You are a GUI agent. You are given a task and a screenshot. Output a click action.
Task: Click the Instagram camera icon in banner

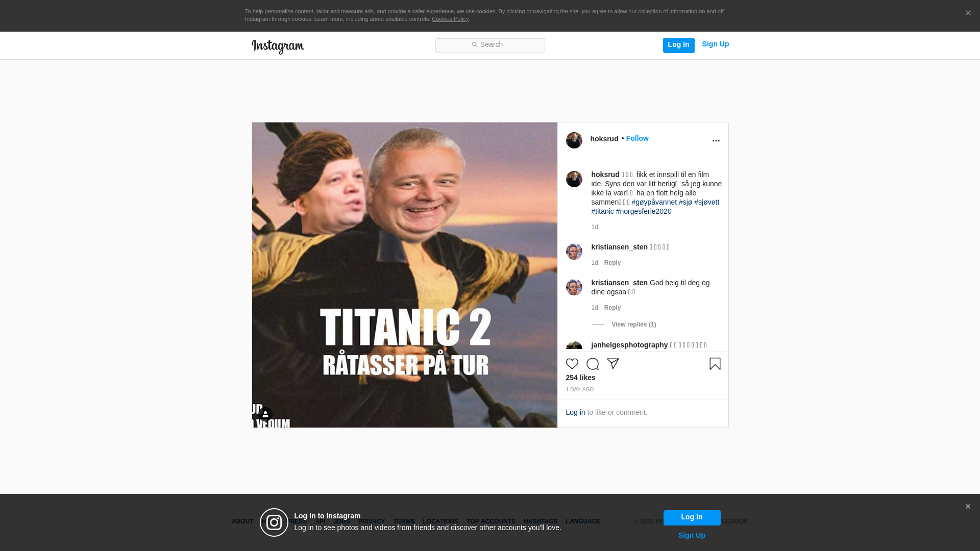pos(274,522)
